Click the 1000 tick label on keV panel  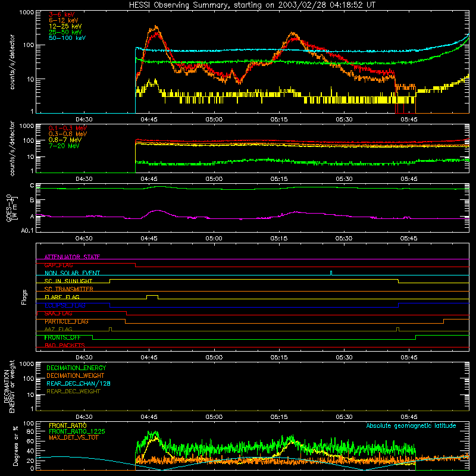tap(27, 12)
